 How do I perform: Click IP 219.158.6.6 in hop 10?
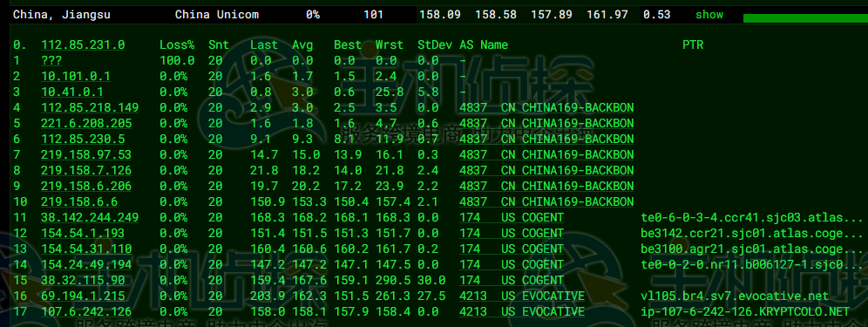79,201
